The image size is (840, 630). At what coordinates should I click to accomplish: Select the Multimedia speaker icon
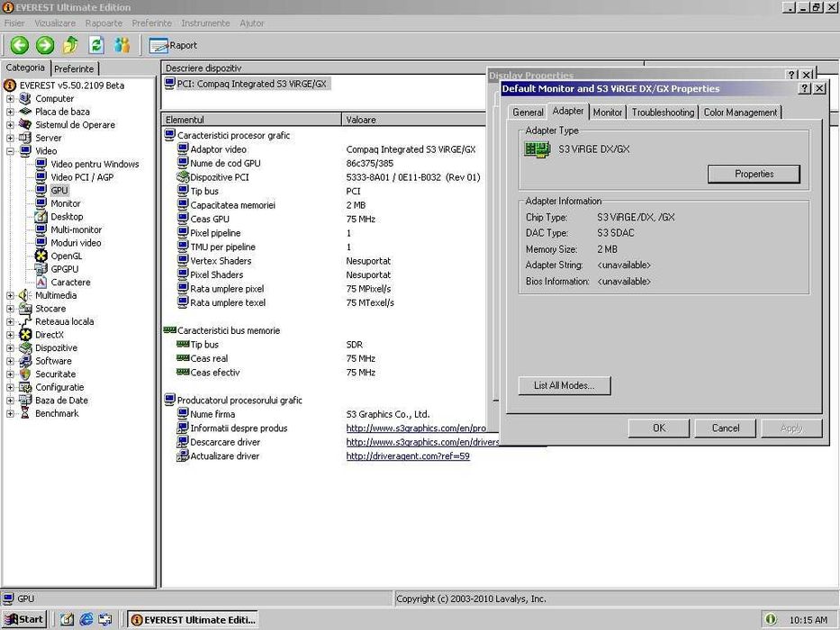click(x=25, y=295)
